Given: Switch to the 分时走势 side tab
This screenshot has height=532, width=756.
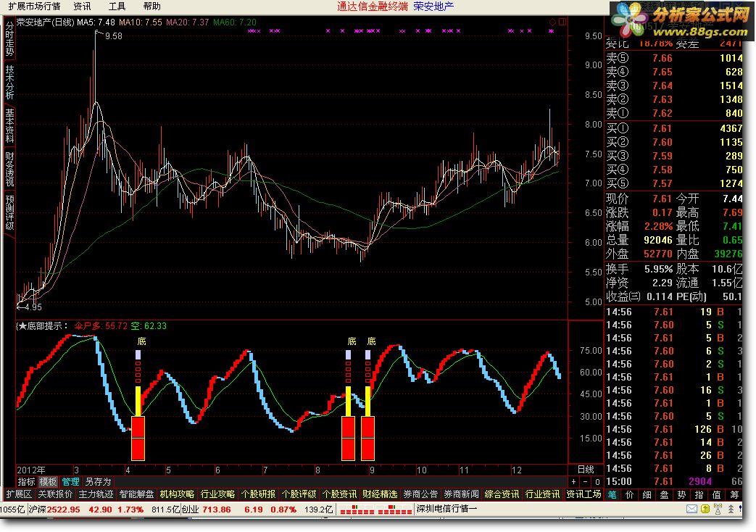Looking at the screenshot, I should (9, 38).
